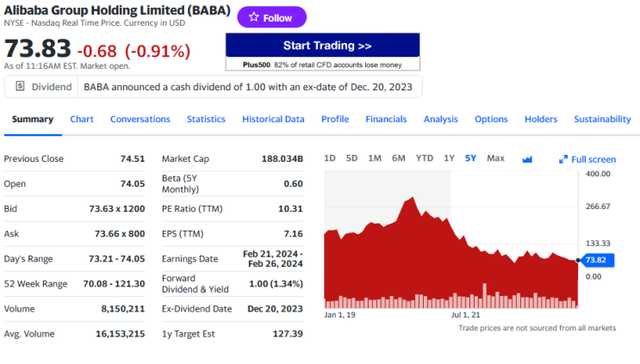
Task: Open the chart type icon
Action: coord(528,159)
